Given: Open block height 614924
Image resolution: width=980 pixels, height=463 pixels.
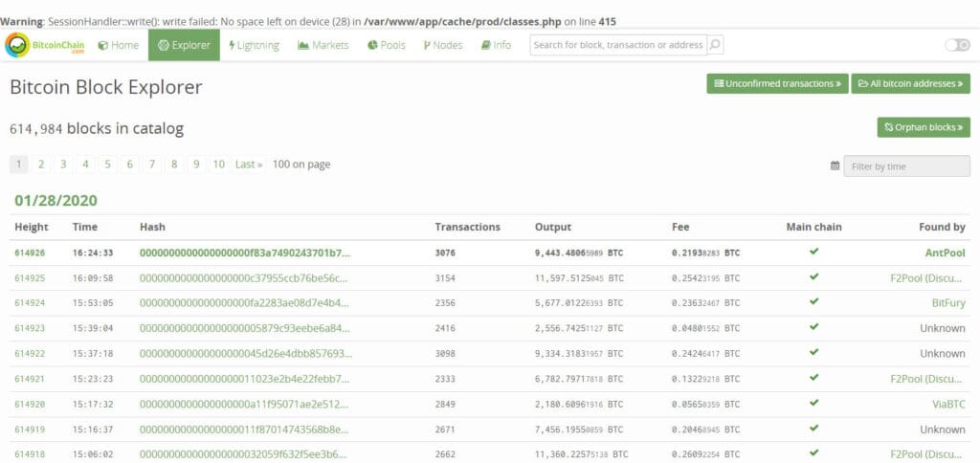Looking at the screenshot, I should pos(30,303).
